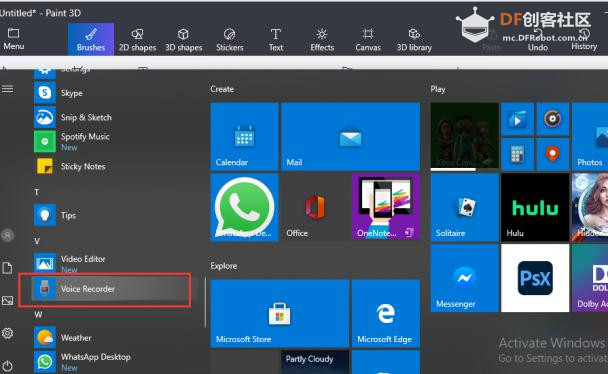Open the Paint 3D Menu button
The width and height of the screenshot is (608, 374).
14,39
